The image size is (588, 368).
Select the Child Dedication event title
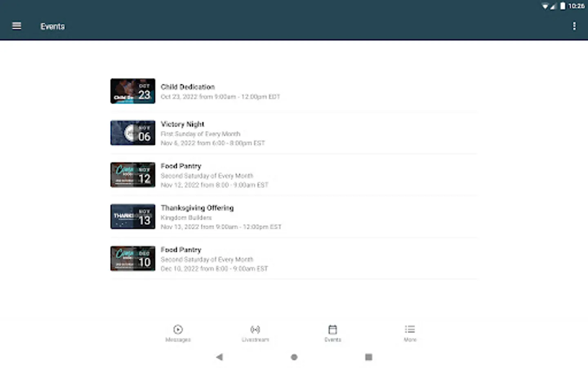(x=188, y=87)
